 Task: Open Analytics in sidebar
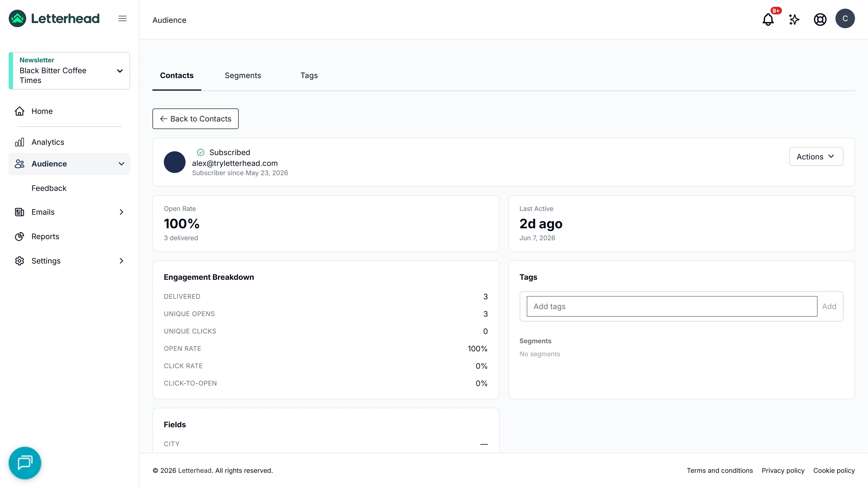48,142
